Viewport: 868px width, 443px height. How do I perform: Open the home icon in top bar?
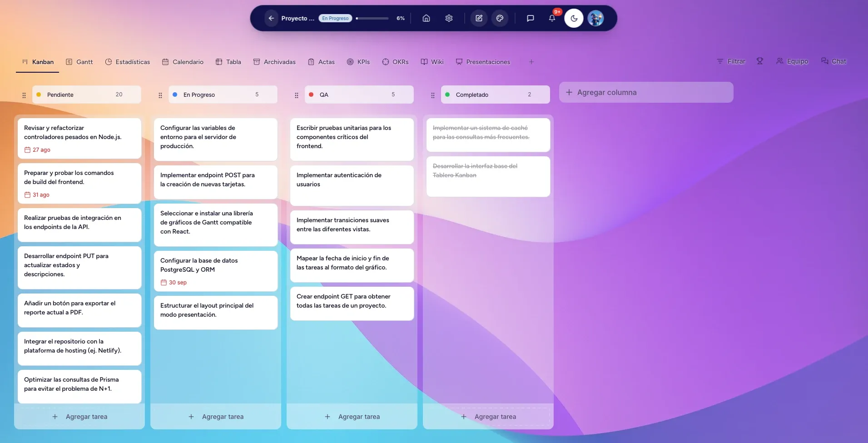pos(426,18)
